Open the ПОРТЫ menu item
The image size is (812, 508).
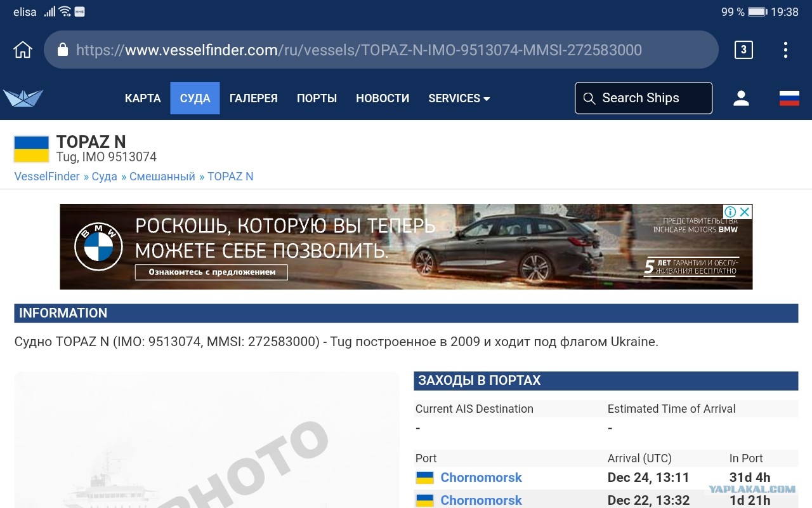[x=317, y=98]
